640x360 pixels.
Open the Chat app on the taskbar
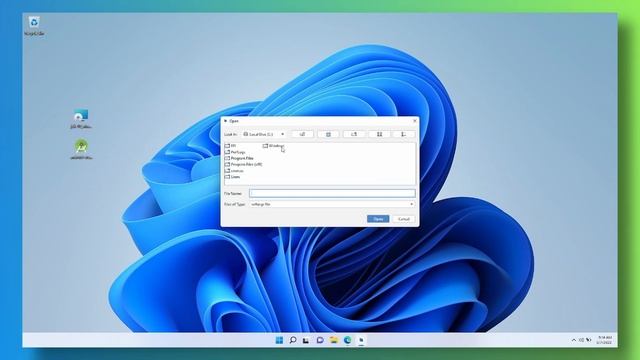coord(320,340)
